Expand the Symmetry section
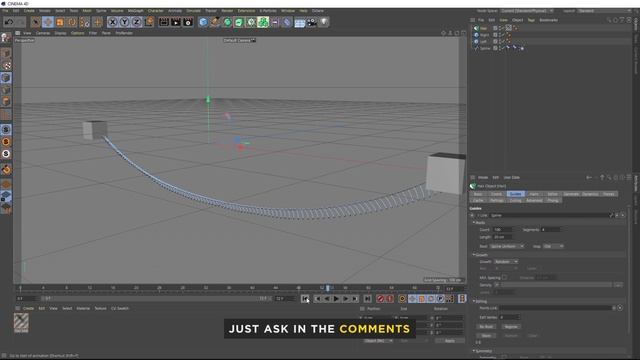Image resolution: width=640 pixels, height=360 pixels. 482,351
